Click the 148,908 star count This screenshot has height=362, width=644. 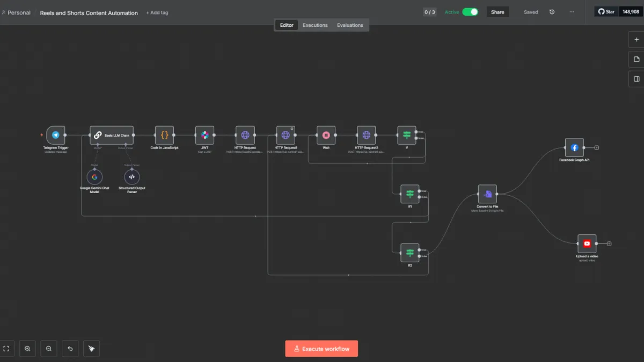(631, 12)
